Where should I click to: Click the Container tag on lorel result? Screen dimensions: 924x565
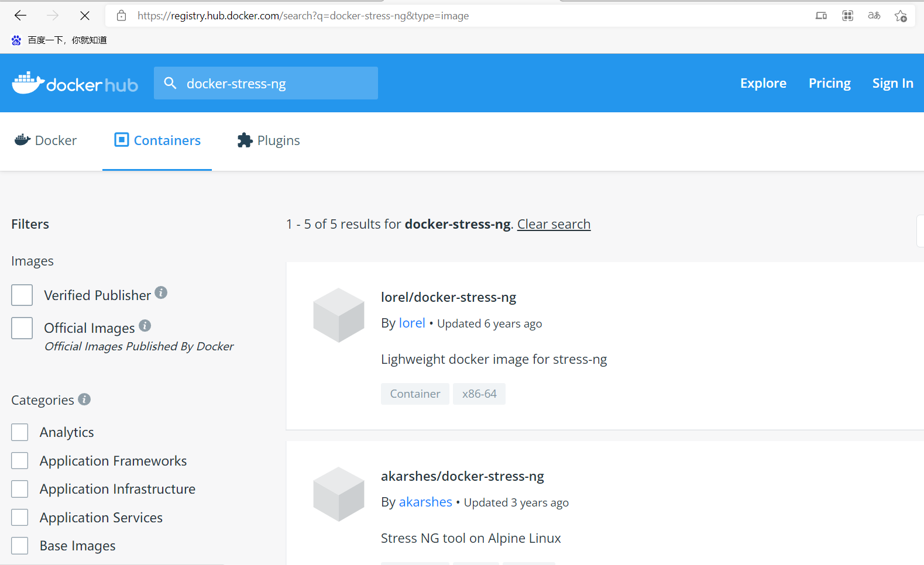coord(415,394)
